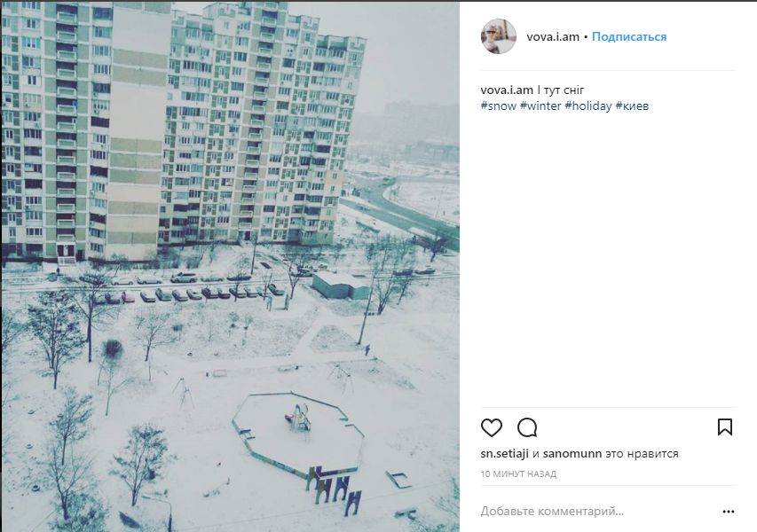This screenshot has width=757, height=532.
Task: Click the Подписаться follow link
Action: 629,36
